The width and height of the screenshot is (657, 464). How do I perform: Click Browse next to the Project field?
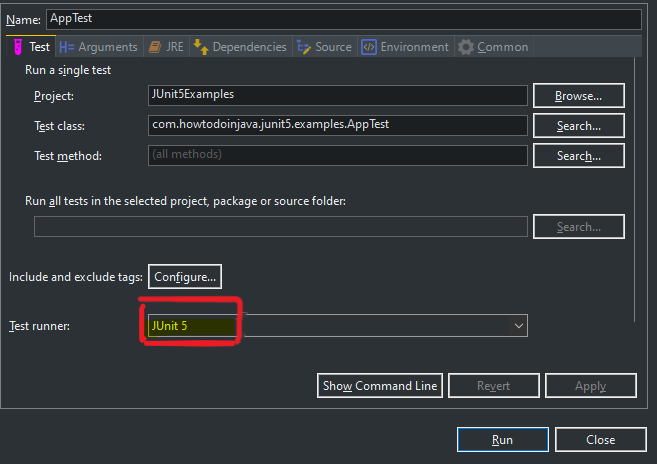(579, 96)
